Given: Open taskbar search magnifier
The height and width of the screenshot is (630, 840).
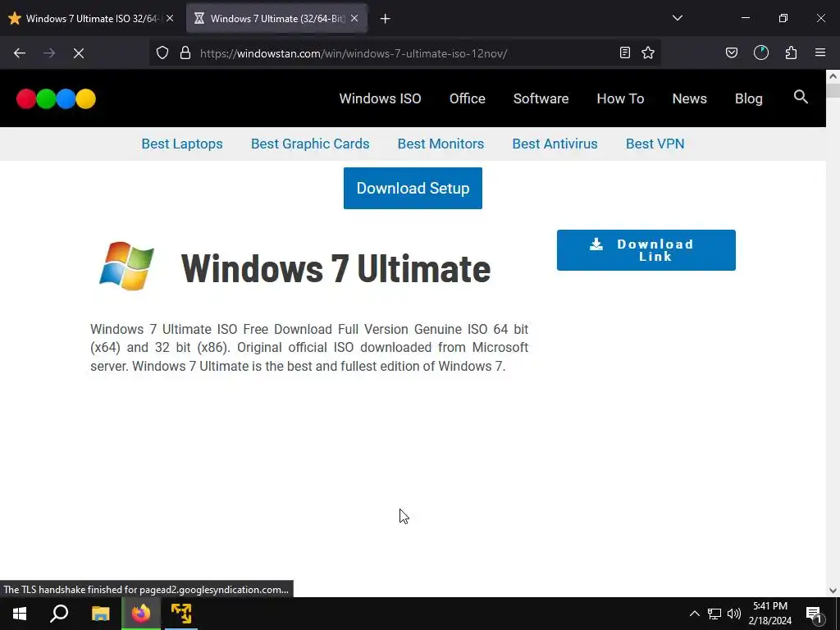Looking at the screenshot, I should (59, 614).
